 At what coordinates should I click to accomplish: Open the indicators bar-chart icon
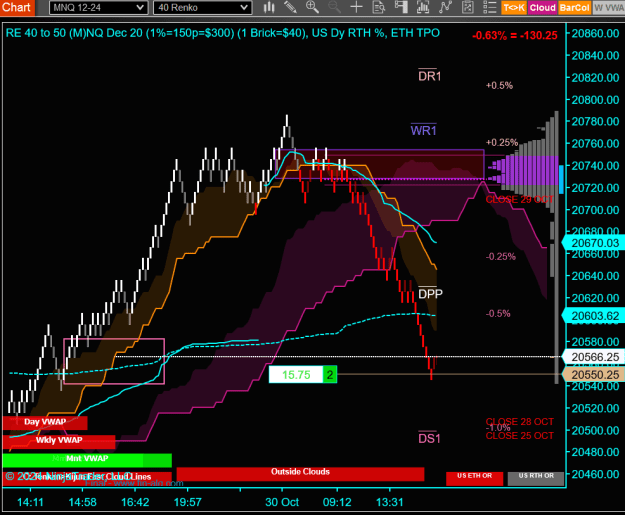(423, 7)
